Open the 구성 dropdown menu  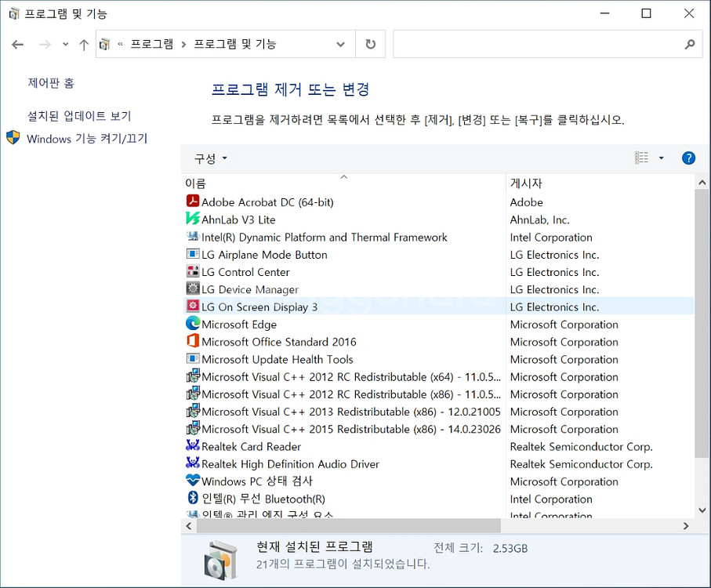coord(210,158)
